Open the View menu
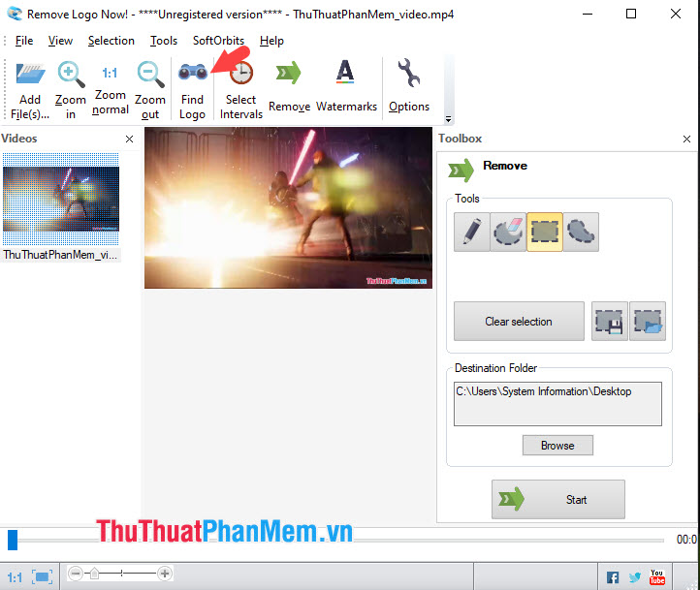The width and height of the screenshot is (700, 590). 60,41
